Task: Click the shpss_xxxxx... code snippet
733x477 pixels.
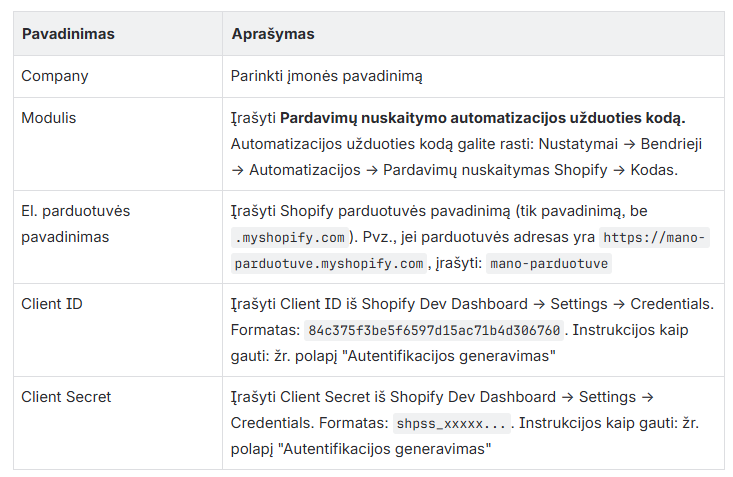Action: 451,424
